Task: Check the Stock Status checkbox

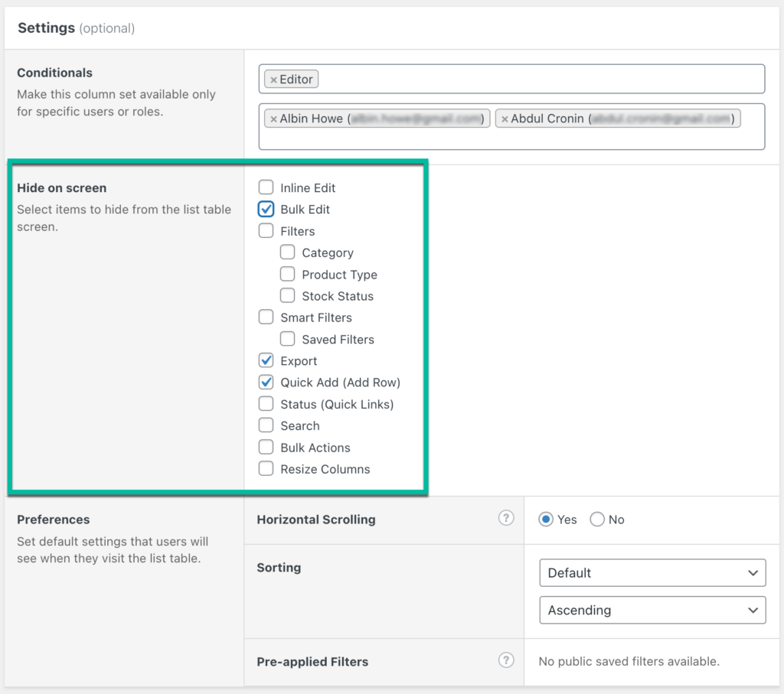Action: coord(287,295)
